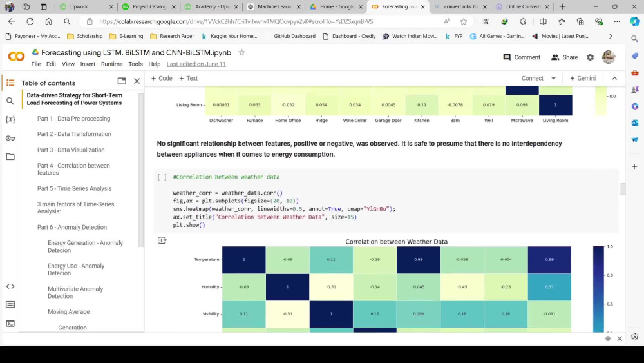Viewport: 644px width, 363px height.
Task: Open Colab settings gear icon
Action: point(590,57)
